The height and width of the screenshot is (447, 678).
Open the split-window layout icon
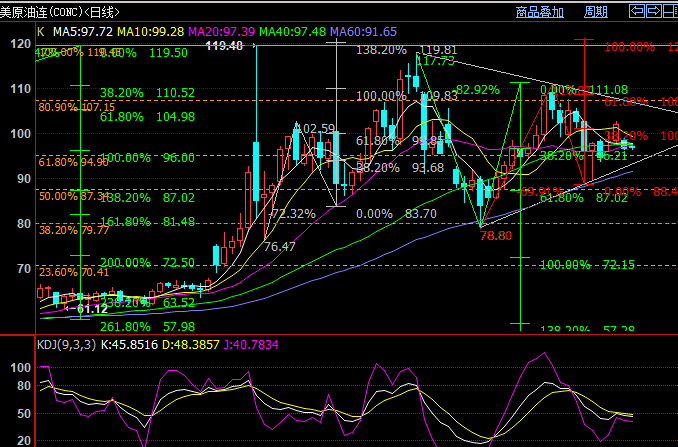(671, 11)
